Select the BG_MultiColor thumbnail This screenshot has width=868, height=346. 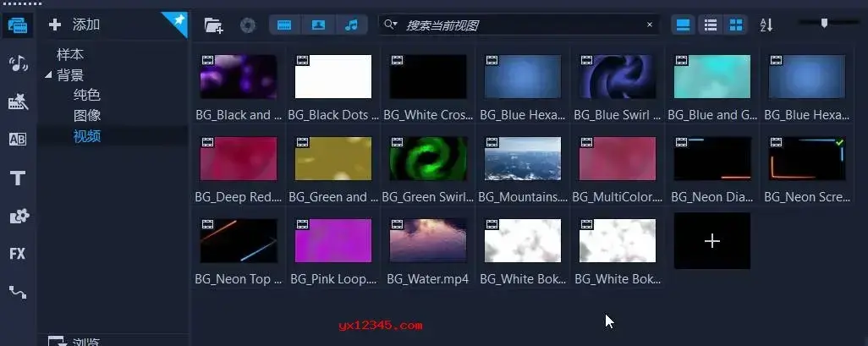pos(618,158)
